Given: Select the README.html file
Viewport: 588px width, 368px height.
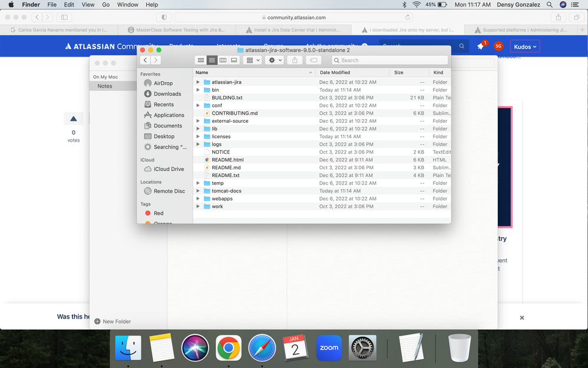Looking at the screenshot, I should pos(322,160).
